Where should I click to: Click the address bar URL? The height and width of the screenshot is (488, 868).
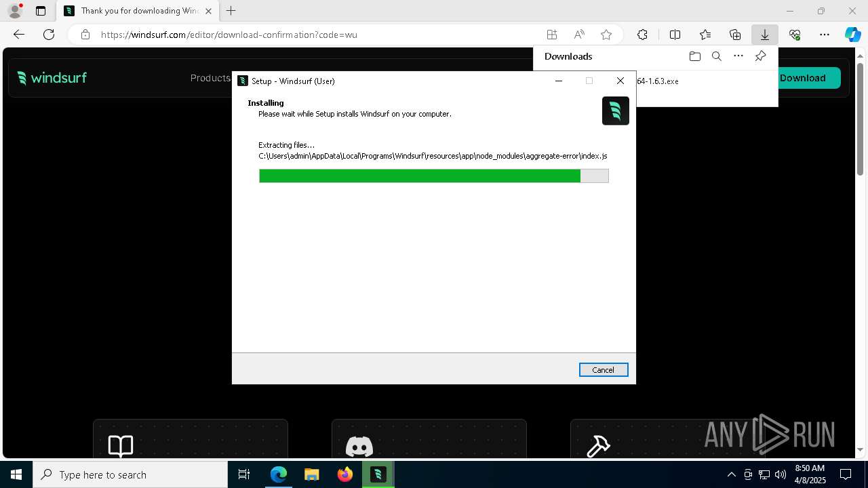coord(229,35)
